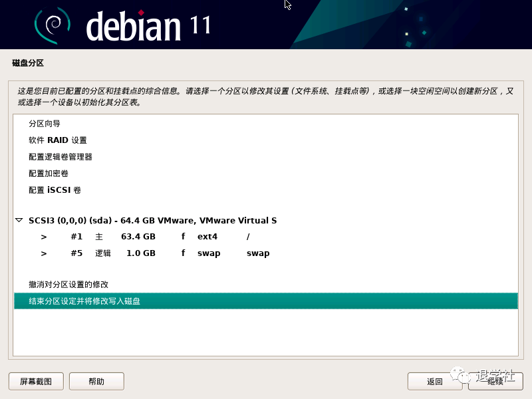Click the ext4 filesystem label
The height and width of the screenshot is (399, 532).
[x=207, y=237]
